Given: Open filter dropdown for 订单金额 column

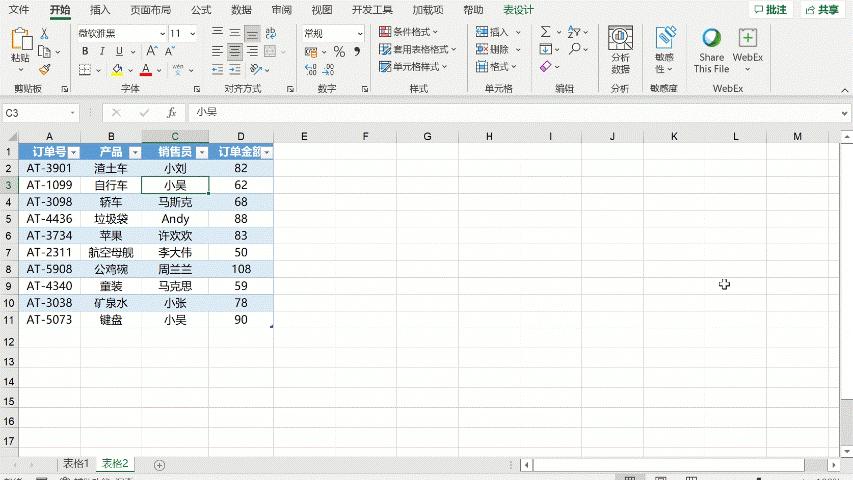Looking at the screenshot, I should pyautogui.click(x=267, y=152).
